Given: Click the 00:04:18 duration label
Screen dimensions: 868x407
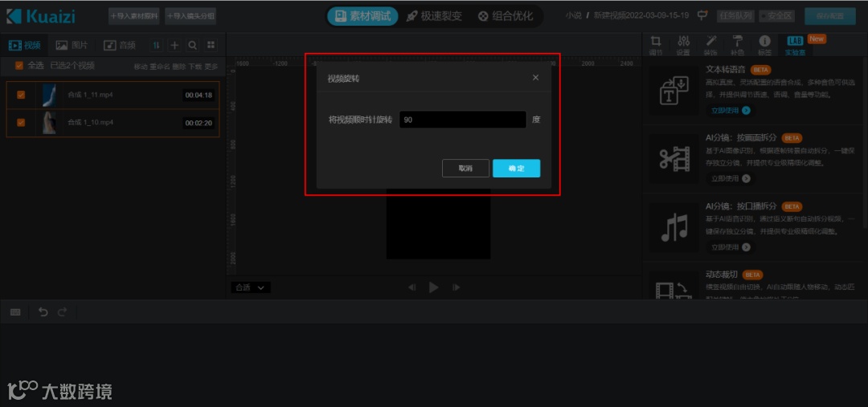Looking at the screenshot, I should (199, 95).
